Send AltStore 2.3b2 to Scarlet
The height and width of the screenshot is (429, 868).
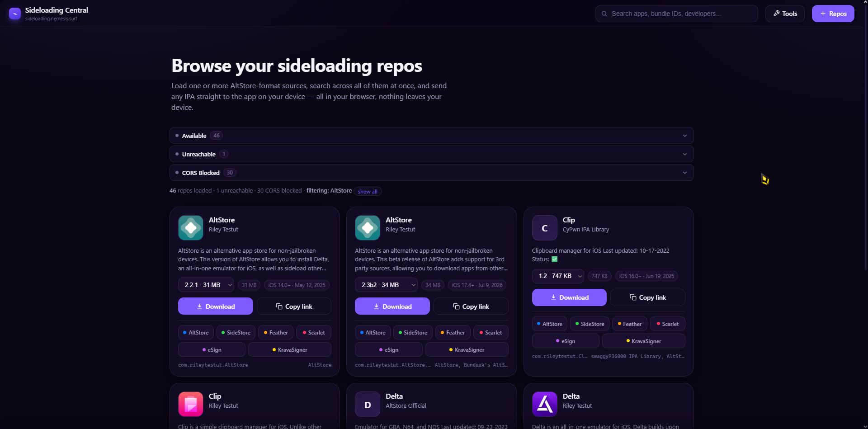click(491, 333)
